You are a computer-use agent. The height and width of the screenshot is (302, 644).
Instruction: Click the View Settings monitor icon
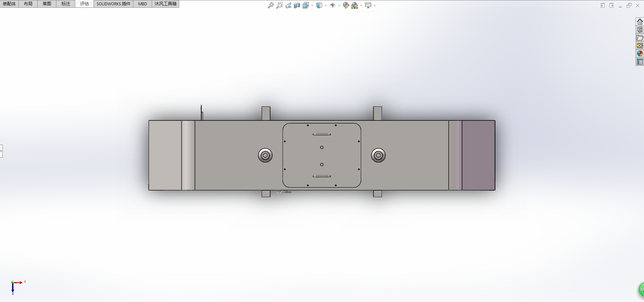(x=368, y=5)
